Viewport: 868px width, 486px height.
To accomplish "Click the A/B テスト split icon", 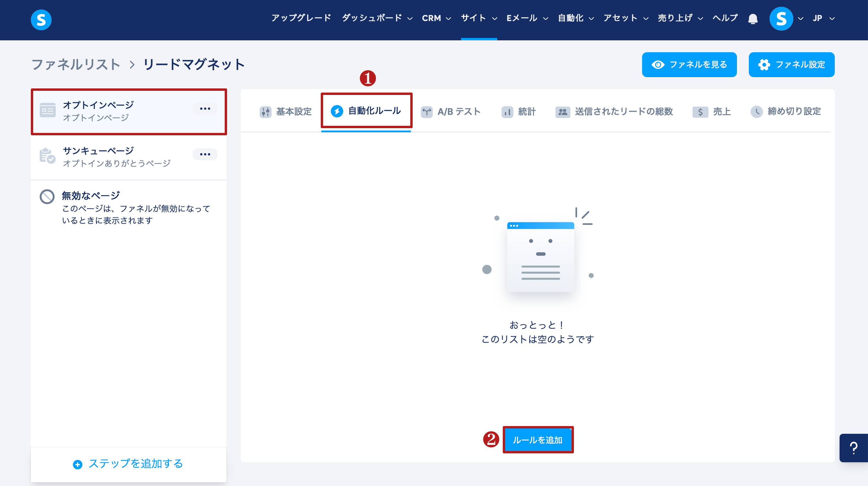I will pyautogui.click(x=427, y=112).
